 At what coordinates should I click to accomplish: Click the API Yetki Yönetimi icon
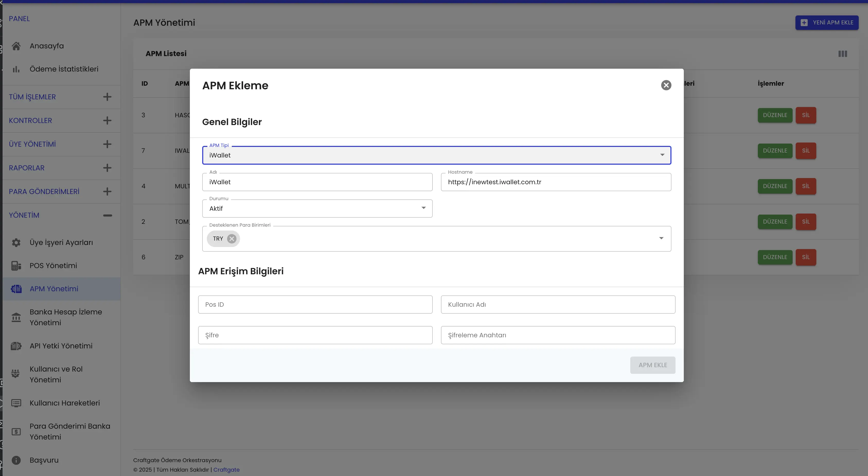[x=16, y=346]
